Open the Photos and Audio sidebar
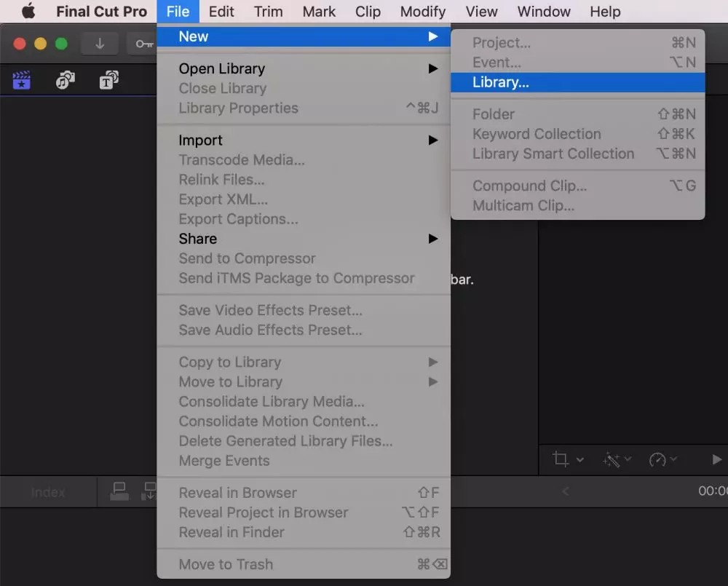The width and height of the screenshot is (728, 586). [66, 80]
